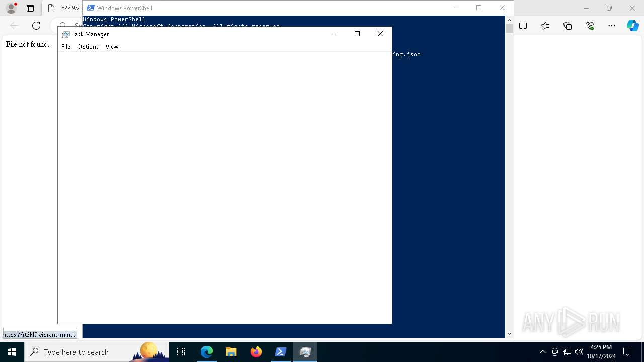
Task: Launch Firefox from the taskbar
Action: [x=256, y=352]
